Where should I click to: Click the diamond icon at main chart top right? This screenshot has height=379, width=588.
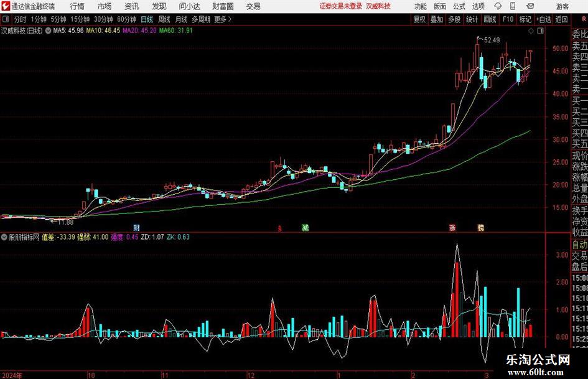pos(531,31)
